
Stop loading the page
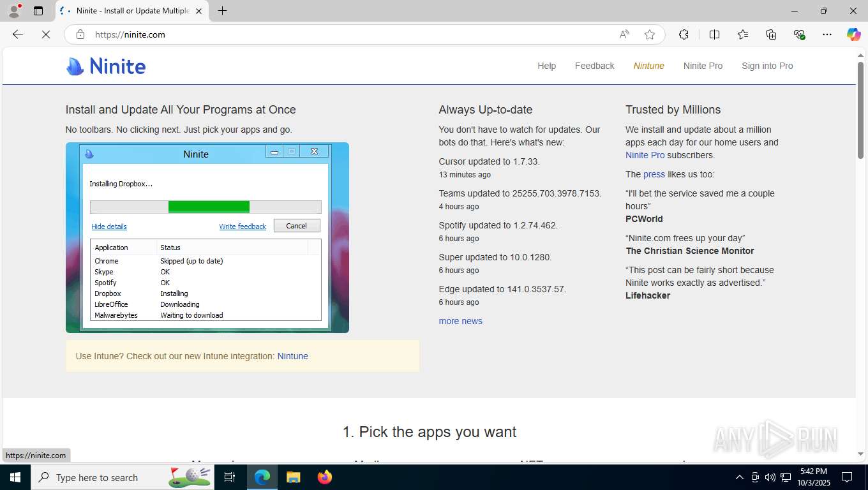click(x=46, y=34)
